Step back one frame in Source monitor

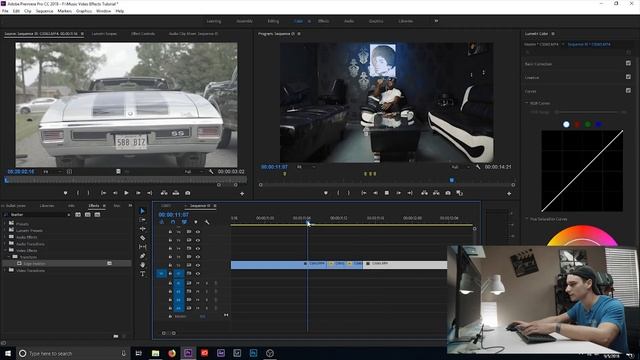coord(115,193)
